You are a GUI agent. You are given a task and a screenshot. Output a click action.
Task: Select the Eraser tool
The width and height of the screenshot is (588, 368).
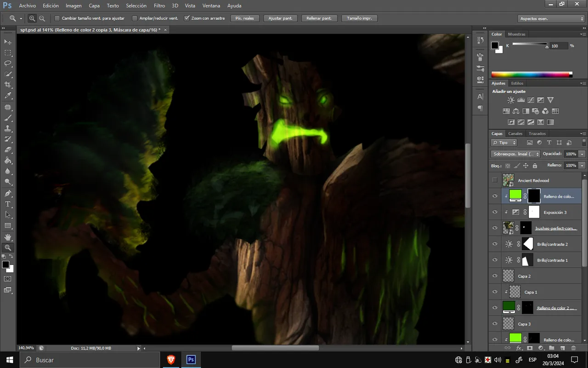click(8, 149)
